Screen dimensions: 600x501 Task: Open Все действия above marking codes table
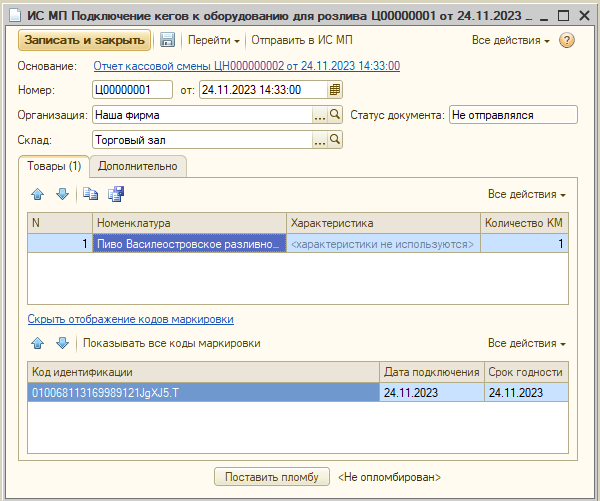click(x=527, y=343)
